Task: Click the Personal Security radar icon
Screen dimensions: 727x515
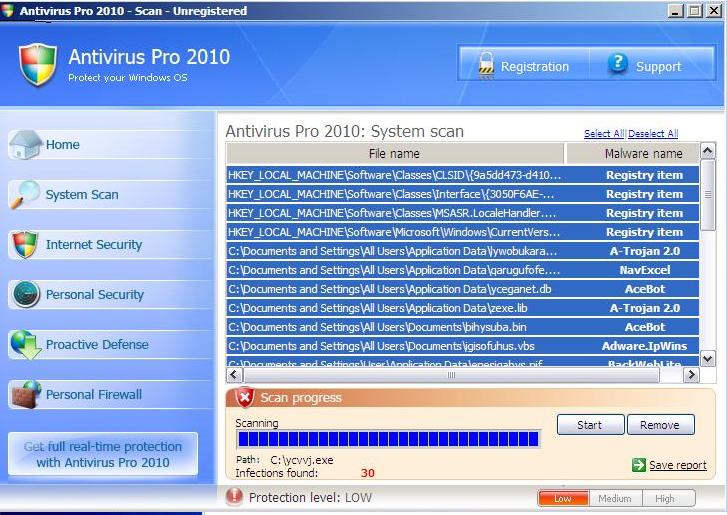Action: pos(26,294)
